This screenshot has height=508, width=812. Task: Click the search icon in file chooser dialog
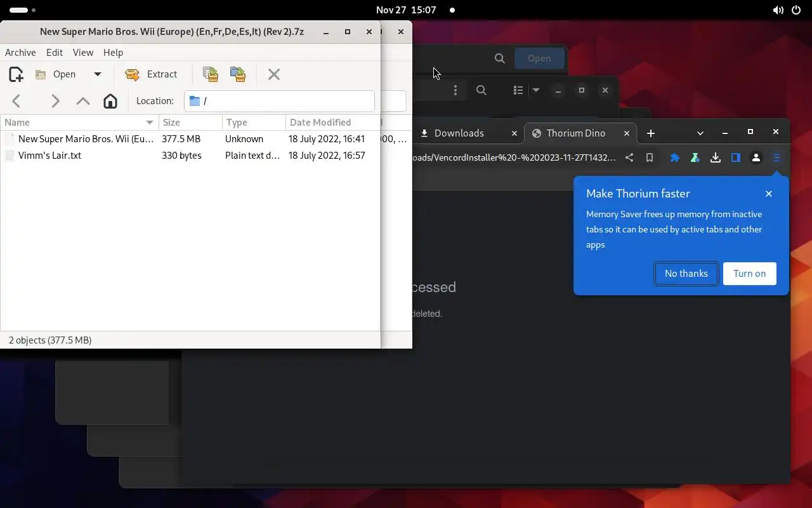click(x=500, y=58)
